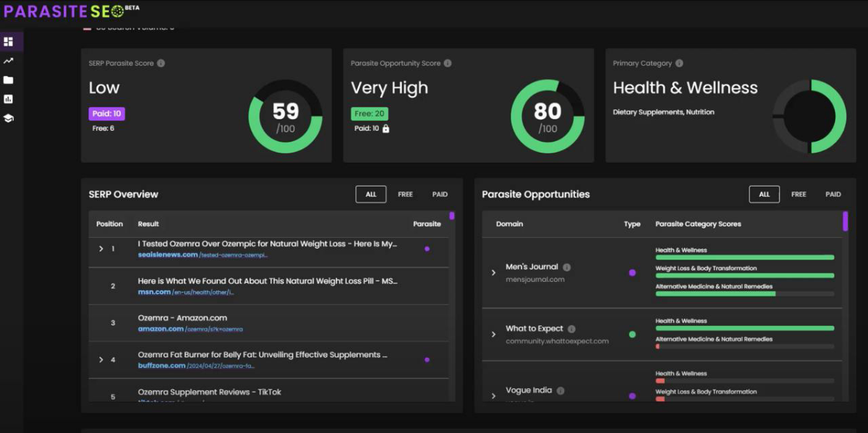Show info for SERP Parasite Score
The height and width of the screenshot is (433, 868).
tap(161, 64)
